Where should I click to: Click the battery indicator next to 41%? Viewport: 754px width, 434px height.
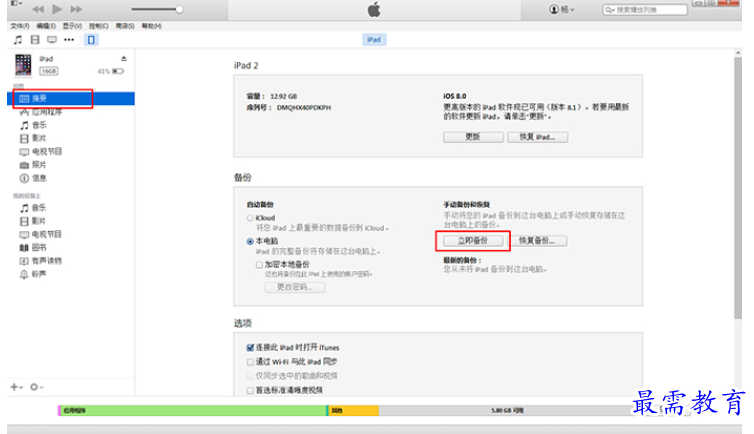[x=118, y=71]
